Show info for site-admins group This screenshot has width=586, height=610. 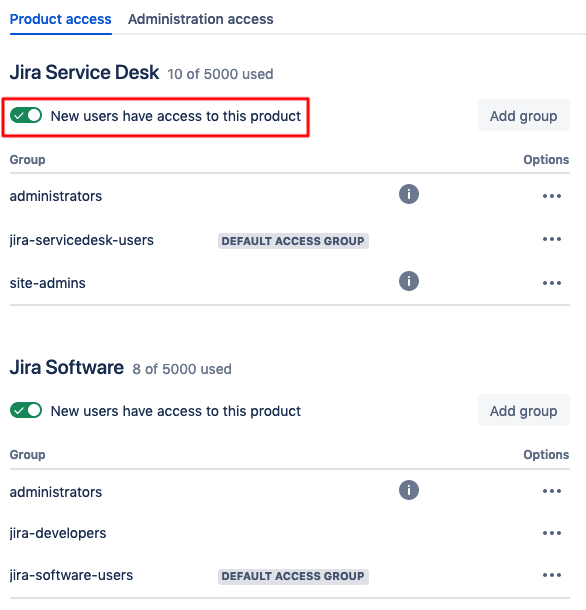tap(409, 281)
